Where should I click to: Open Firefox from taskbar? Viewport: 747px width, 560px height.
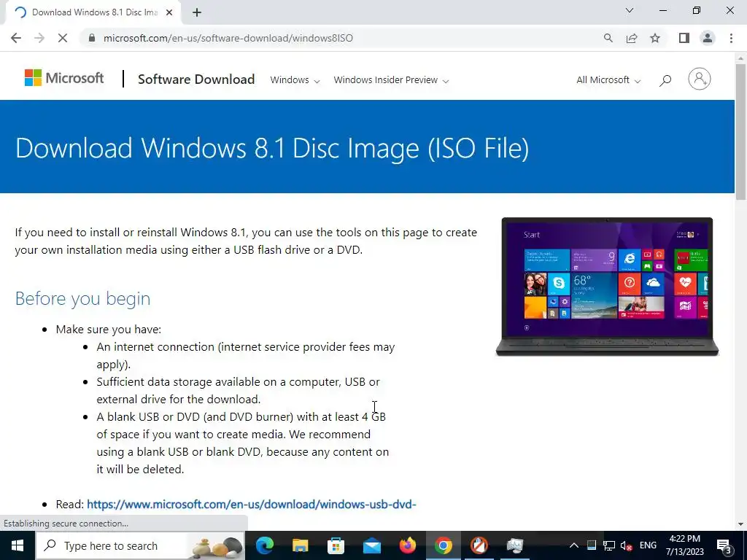[407, 545]
